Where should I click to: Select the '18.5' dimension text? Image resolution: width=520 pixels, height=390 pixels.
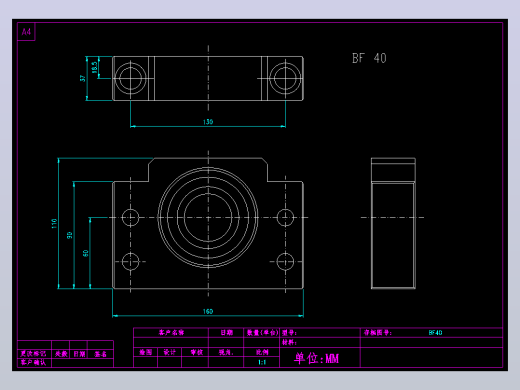(95, 67)
